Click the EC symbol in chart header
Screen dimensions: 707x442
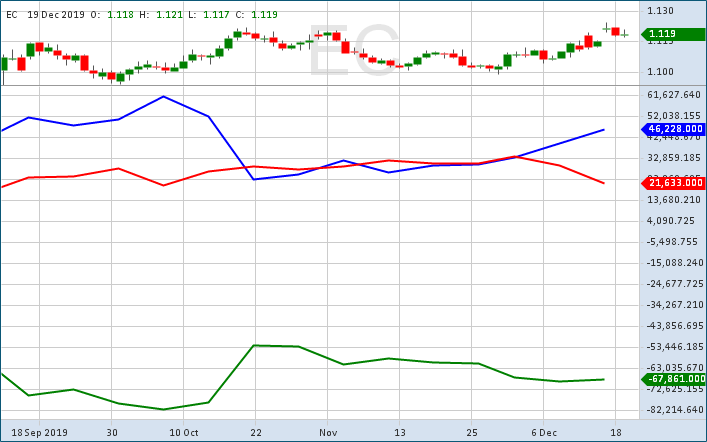(x=11, y=15)
